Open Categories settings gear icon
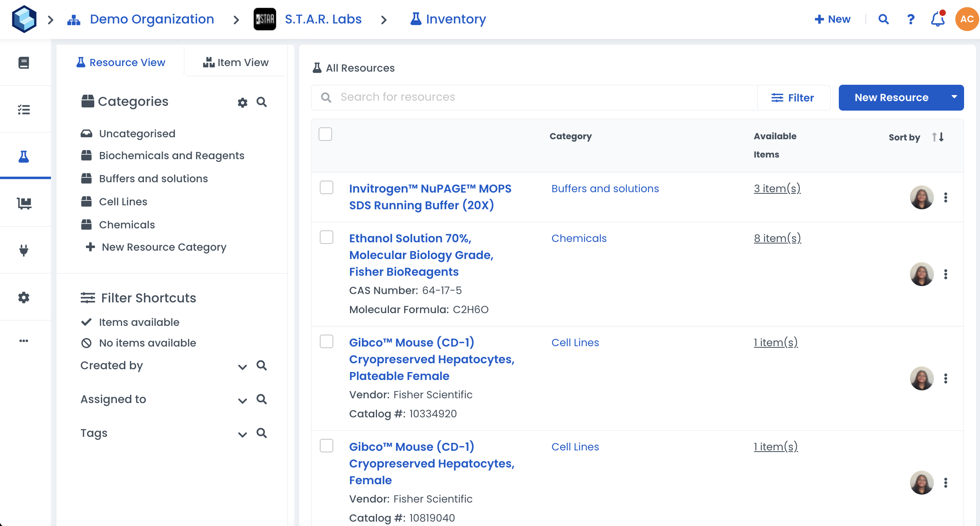 tap(242, 102)
